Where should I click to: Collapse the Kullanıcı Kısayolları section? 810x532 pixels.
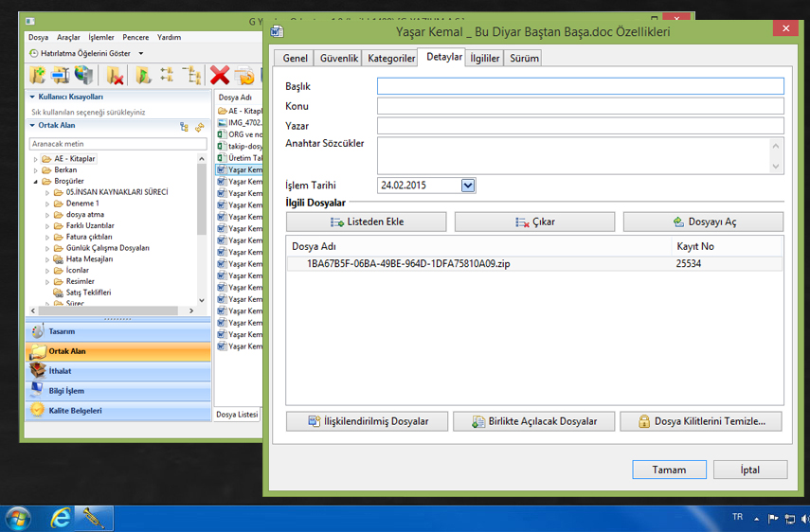32,97
